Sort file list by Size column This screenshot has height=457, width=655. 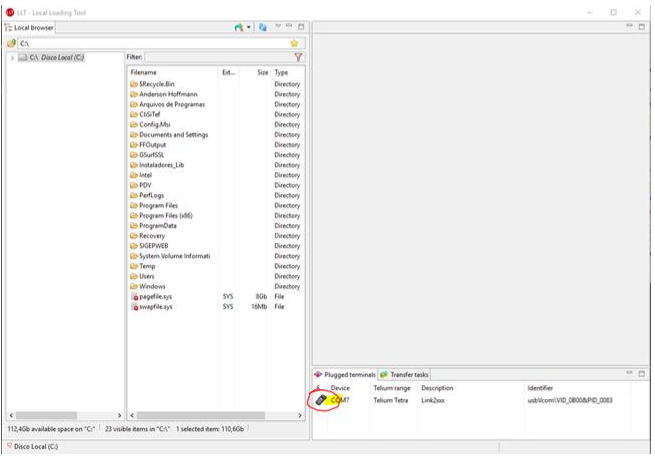click(x=261, y=73)
